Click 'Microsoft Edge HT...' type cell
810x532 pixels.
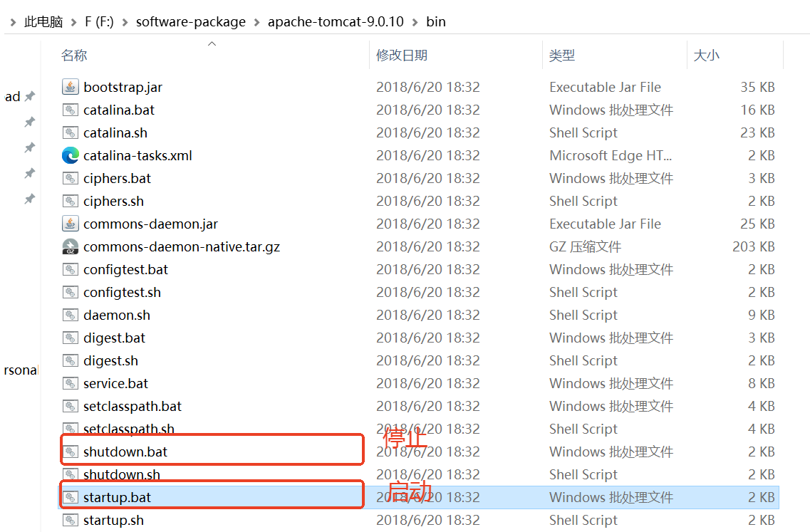tap(610, 155)
